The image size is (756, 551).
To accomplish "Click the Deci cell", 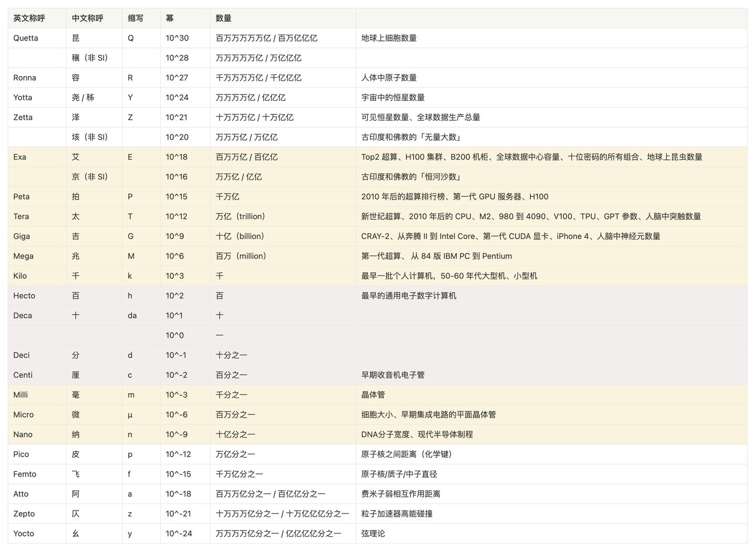I will 37,355.
